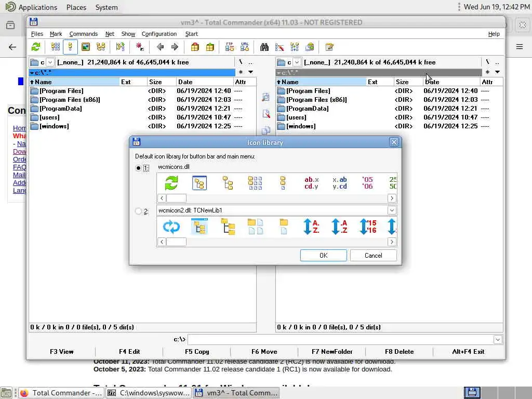The image size is (532, 399).
Task: Select the x.ab y.cd extension sort icon
Action: click(x=340, y=183)
